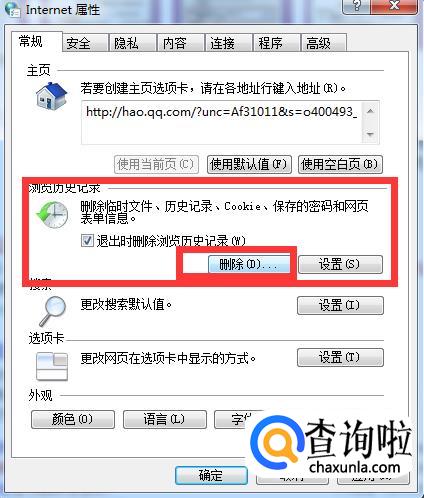Toggle 退出时删除浏览历史记录 checkbox
This screenshot has width=424, height=498.
pyautogui.click(x=87, y=240)
